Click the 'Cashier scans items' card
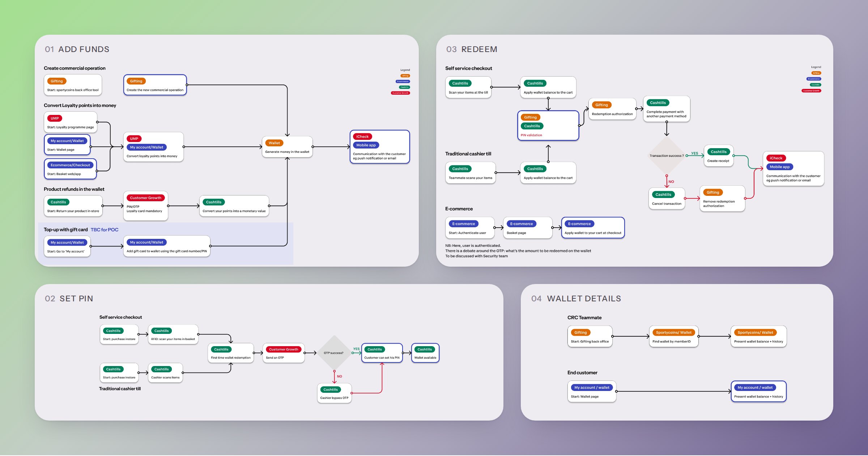This screenshot has width=868, height=456. (165, 373)
